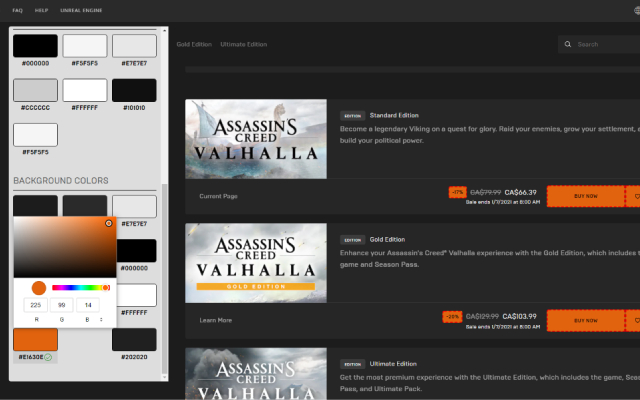640x400 pixels.
Task: Click the -20% discount badge
Action: point(452,317)
